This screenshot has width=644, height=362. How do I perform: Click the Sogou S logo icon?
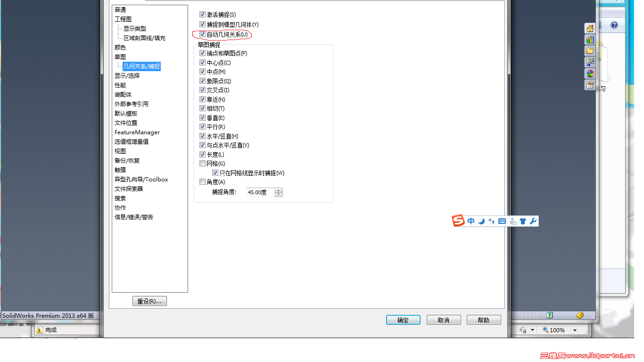click(x=459, y=221)
